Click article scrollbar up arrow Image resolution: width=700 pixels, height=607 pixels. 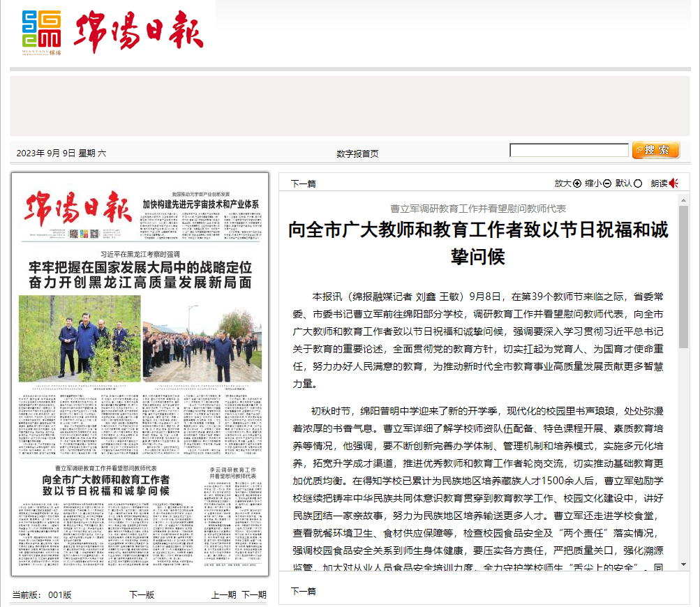point(683,201)
